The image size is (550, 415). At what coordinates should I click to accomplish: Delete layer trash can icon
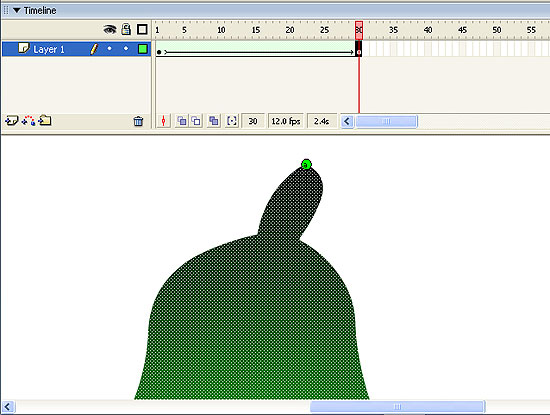point(138,121)
